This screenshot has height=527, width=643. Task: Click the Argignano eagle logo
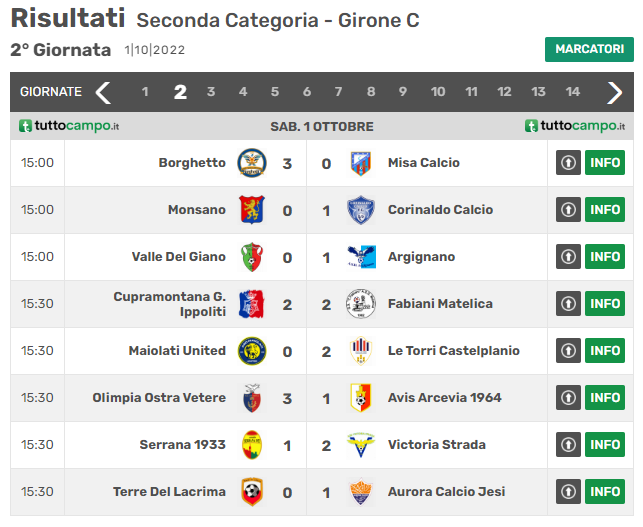361,257
